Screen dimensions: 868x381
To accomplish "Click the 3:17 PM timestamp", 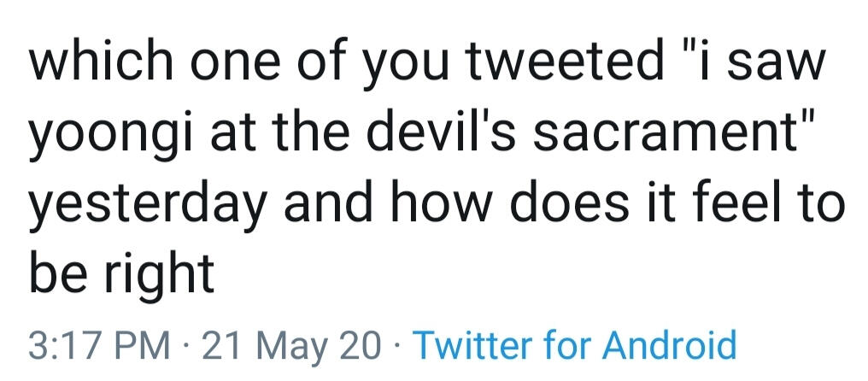I will pyautogui.click(x=99, y=344).
